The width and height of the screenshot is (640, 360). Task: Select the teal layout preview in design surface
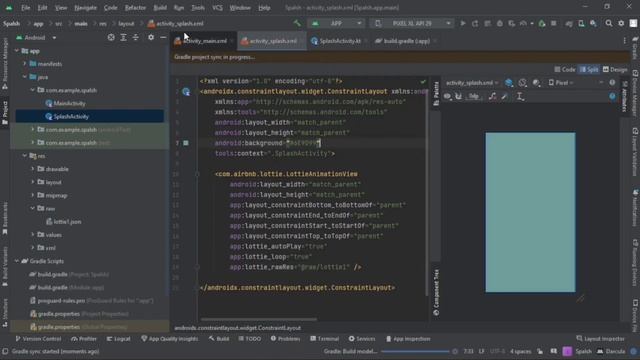point(530,212)
